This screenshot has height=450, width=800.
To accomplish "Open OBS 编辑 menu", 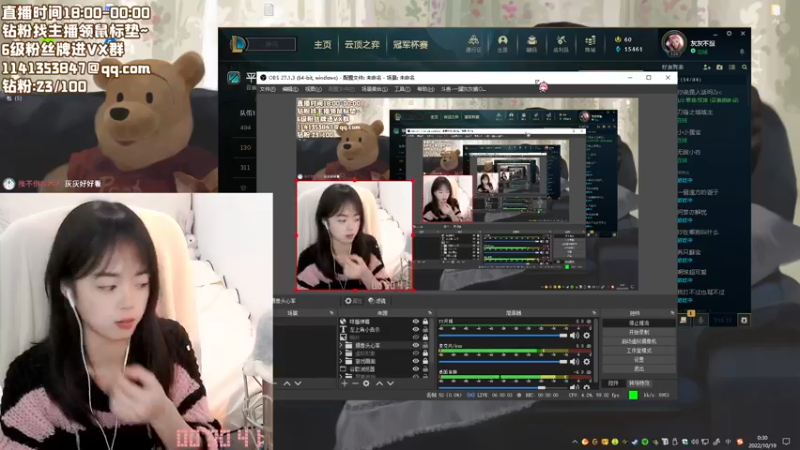I will pyautogui.click(x=290, y=89).
